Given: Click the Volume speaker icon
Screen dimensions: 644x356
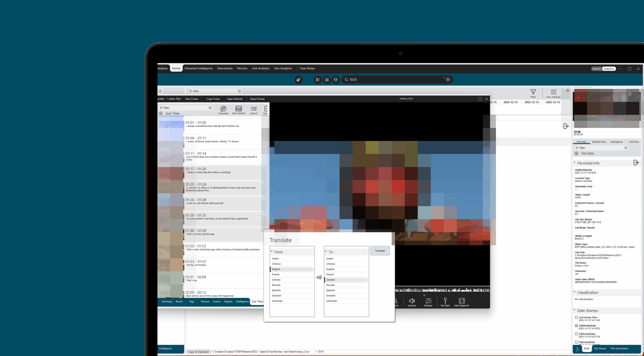Looking at the screenshot, I should tap(412, 301).
